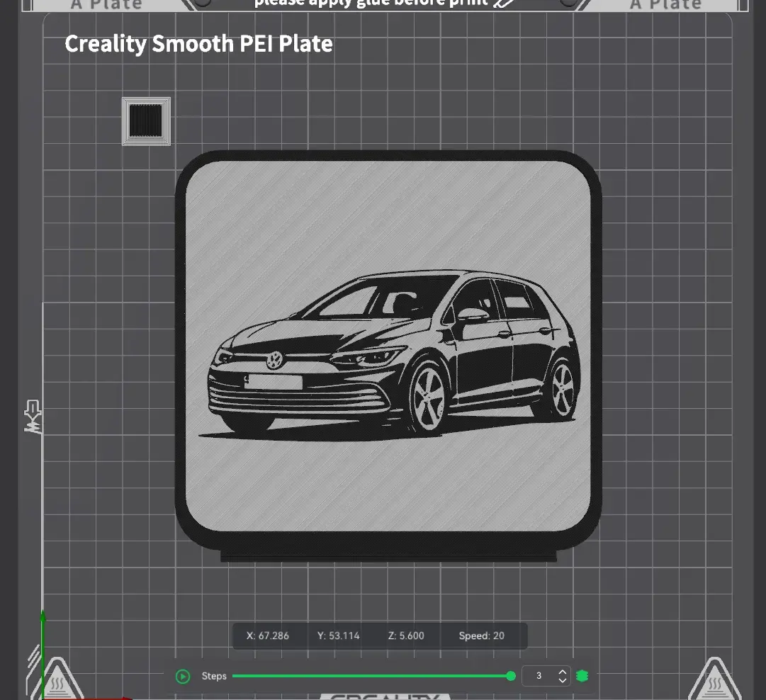Select the small purge tower object
This screenshot has height=700, width=766.
[146, 121]
